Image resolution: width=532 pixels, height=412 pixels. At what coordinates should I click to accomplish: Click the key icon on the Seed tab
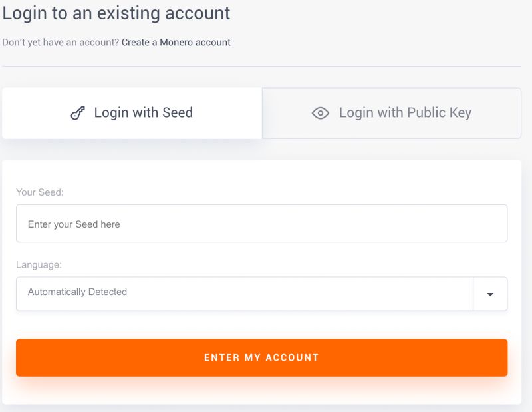pos(78,113)
